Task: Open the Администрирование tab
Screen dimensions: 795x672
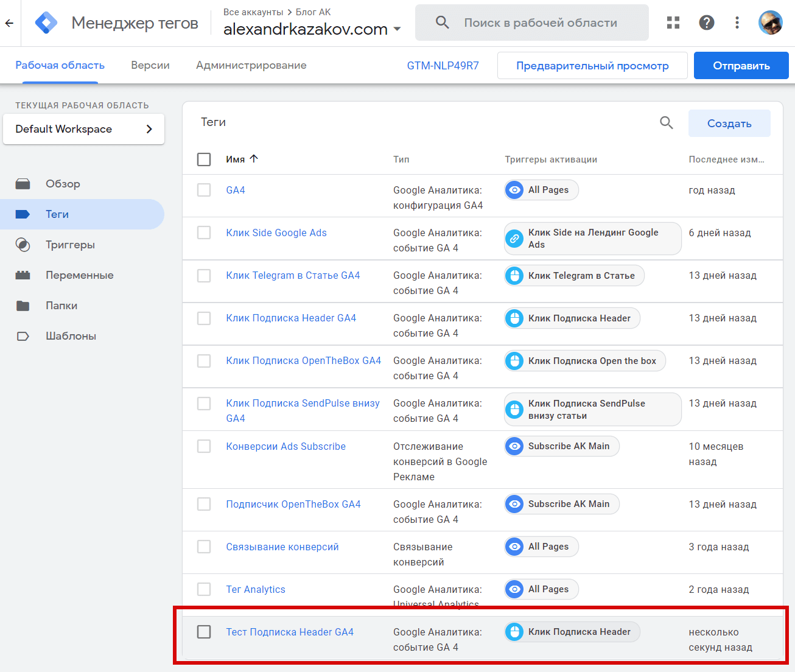Action: click(x=251, y=65)
